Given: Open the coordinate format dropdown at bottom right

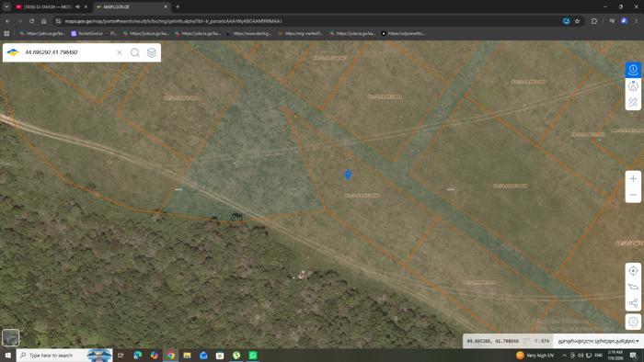Looking at the screenshot, I should coord(598,341).
